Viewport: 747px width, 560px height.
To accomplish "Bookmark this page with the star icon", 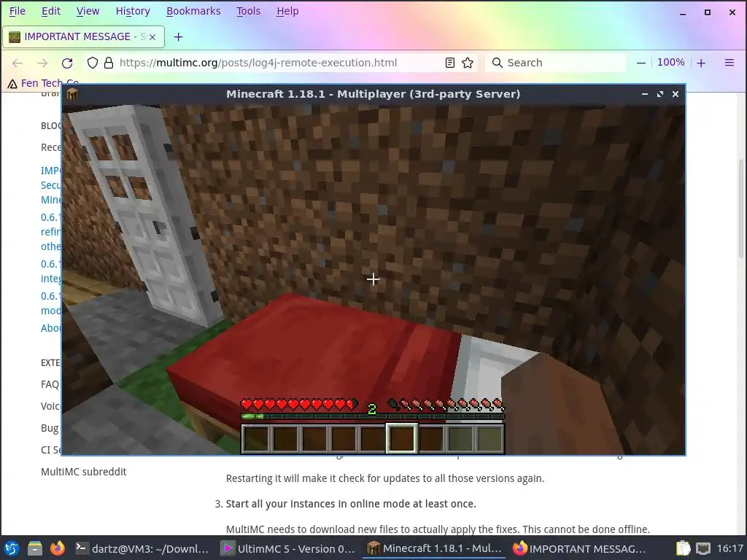I will (x=468, y=63).
